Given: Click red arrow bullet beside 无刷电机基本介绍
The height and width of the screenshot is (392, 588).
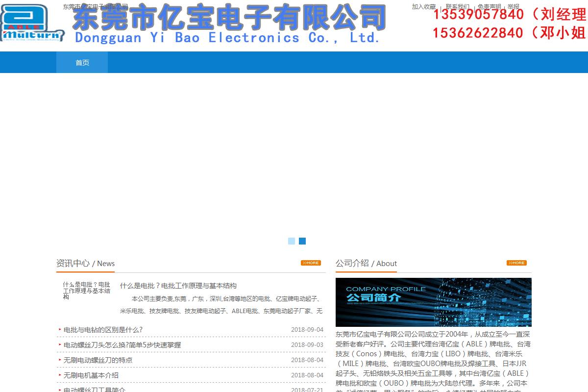Looking at the screenshot, I should 60,375.
